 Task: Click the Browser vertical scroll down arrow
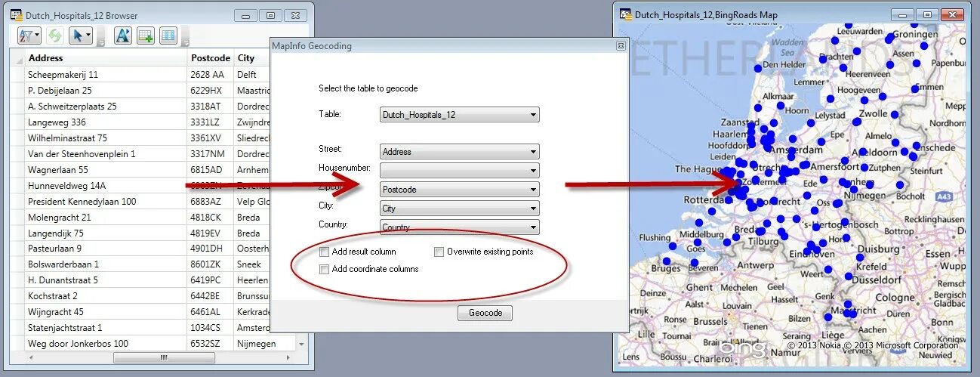(x=302, y=344)
